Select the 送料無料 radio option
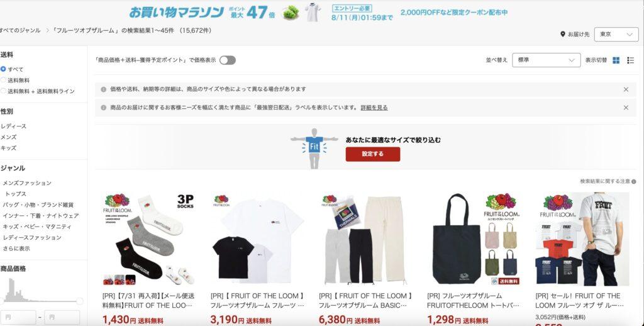Screen dimensions: 644x326 3,80
